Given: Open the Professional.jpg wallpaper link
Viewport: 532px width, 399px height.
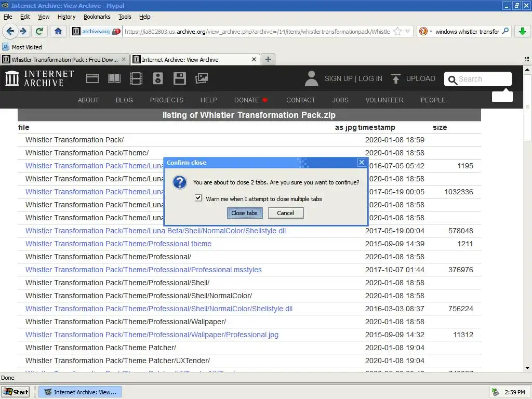Looking at the screenshot, I should (152, 335).
